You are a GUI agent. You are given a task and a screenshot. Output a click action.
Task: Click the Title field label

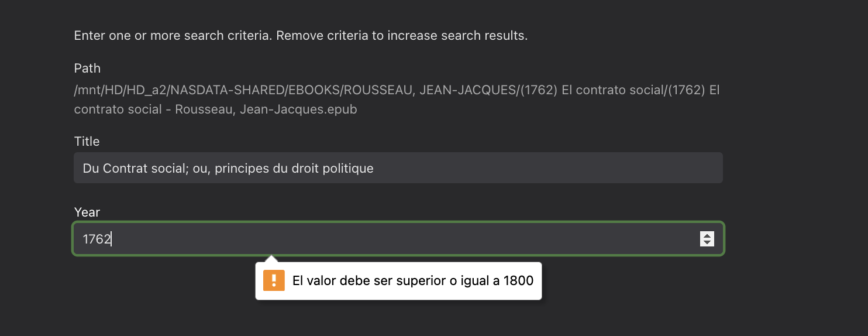coord(87,142)
